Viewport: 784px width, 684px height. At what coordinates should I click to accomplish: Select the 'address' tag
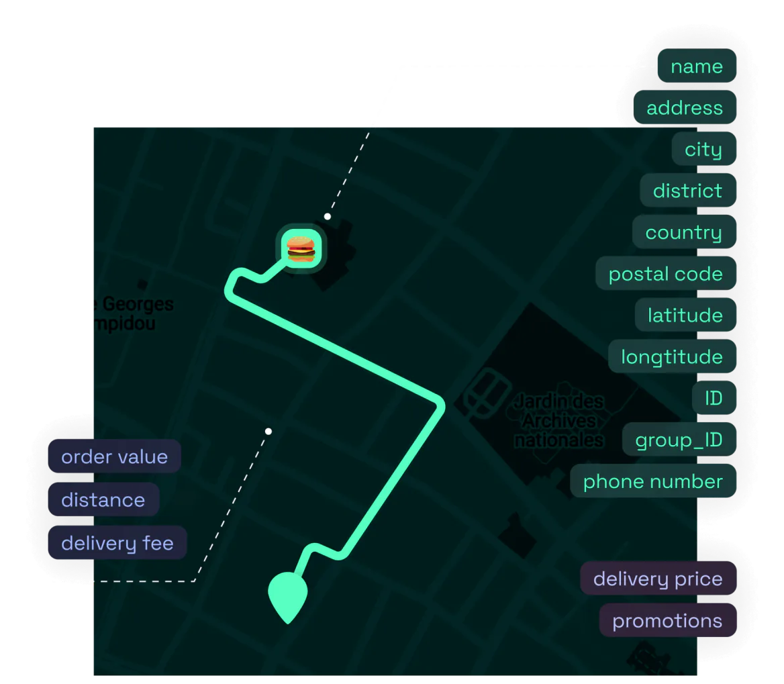[685, 107]
